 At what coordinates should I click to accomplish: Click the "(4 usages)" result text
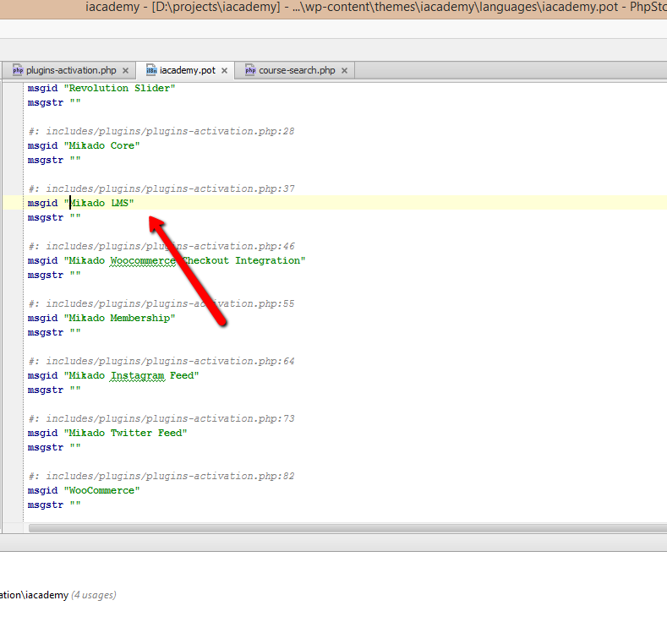pos(94,595)
